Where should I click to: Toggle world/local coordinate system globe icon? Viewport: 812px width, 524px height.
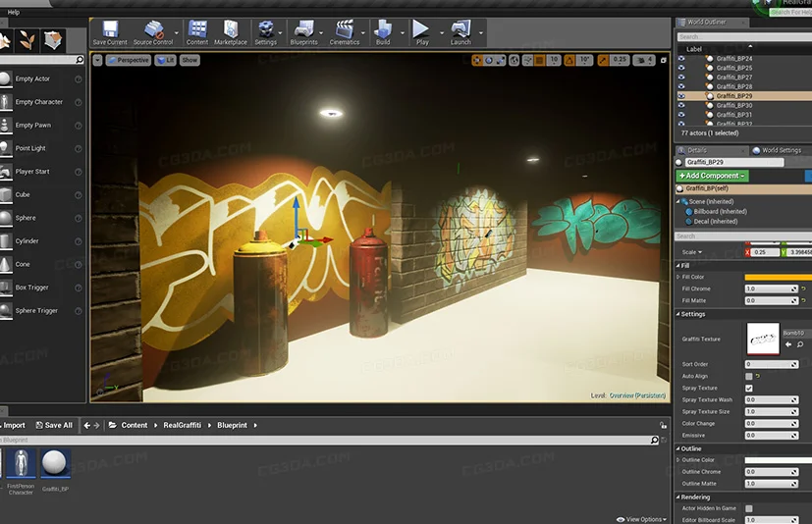pos(514,61)
